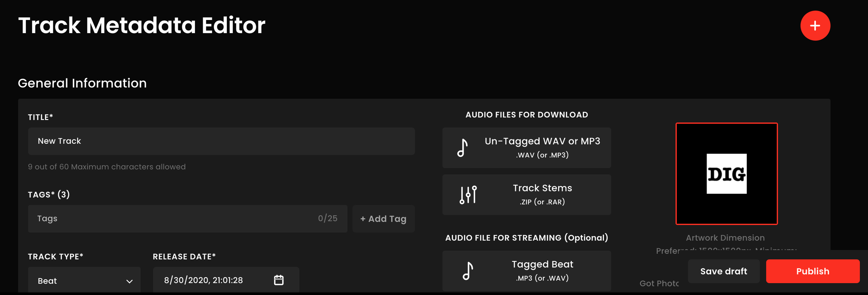Screen dimensions: 868x295
Task: Click the mixer sliders icon for Track Stems
Action: point(468,195)
